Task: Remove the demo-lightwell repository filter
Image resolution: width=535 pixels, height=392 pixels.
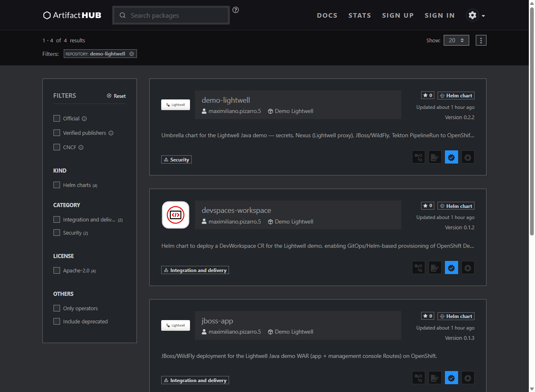Action: tap(132, 54)
